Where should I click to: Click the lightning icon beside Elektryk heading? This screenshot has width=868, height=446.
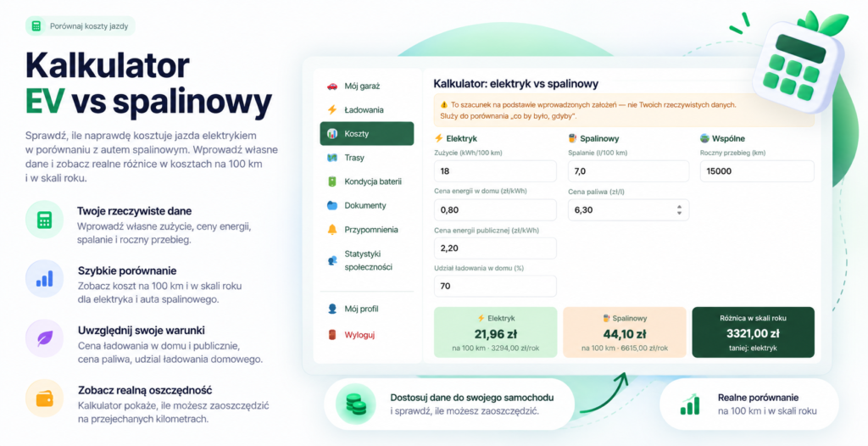[x=439, y=138]
